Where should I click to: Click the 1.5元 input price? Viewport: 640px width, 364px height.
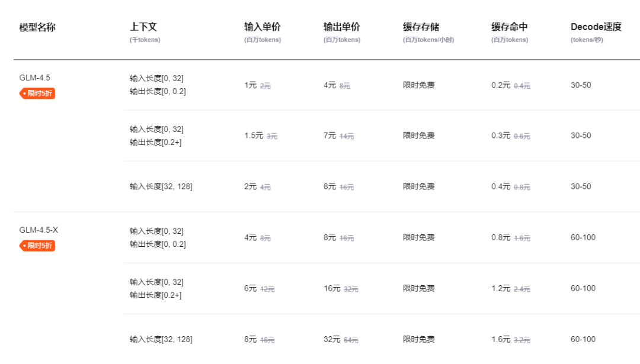point(254,136)
